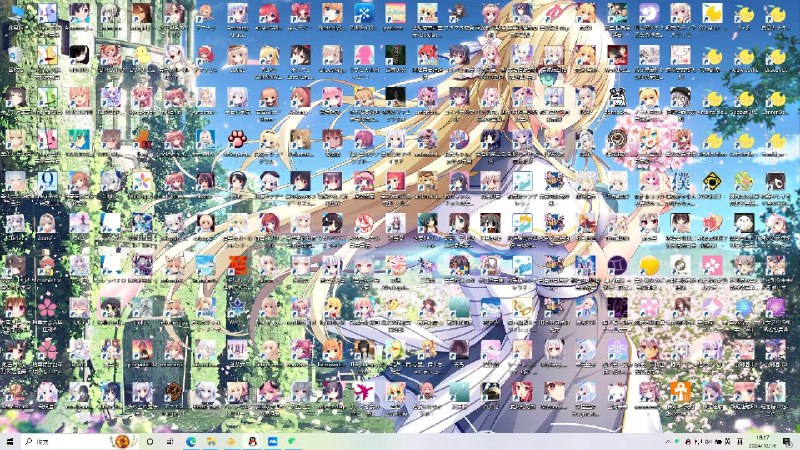Select the gold crown on blue shortcut

pos(522,223)
